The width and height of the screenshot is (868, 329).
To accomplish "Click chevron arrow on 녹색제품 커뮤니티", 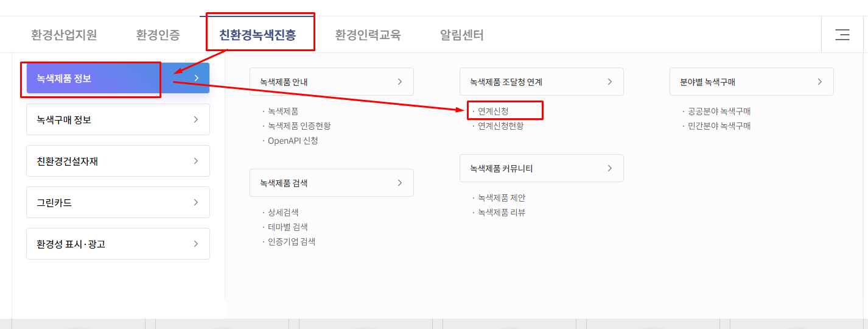I will 610,168.
